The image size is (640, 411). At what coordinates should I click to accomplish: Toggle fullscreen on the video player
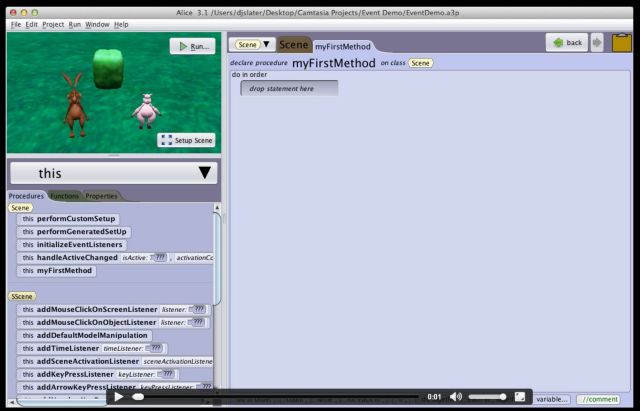pyautogui.click(x=518, y=397)
